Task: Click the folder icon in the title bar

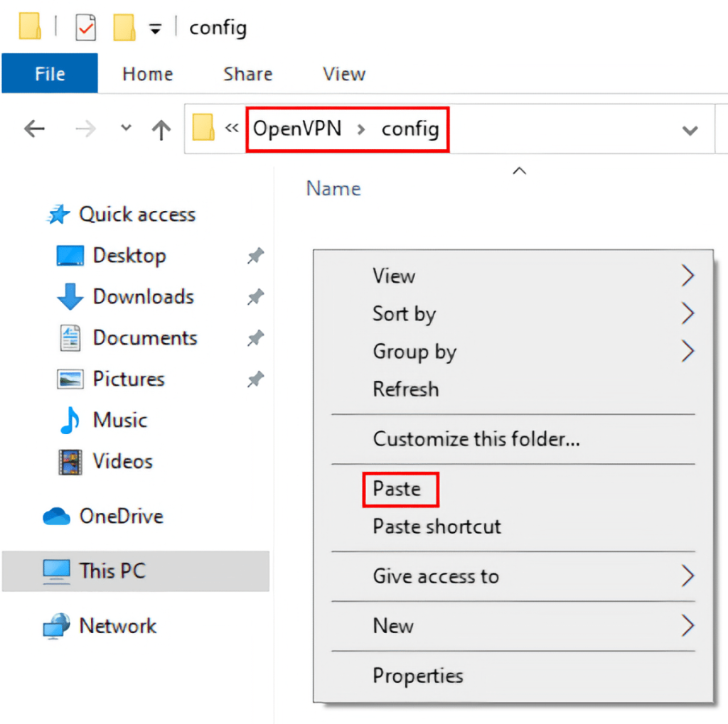Action: 30,26
